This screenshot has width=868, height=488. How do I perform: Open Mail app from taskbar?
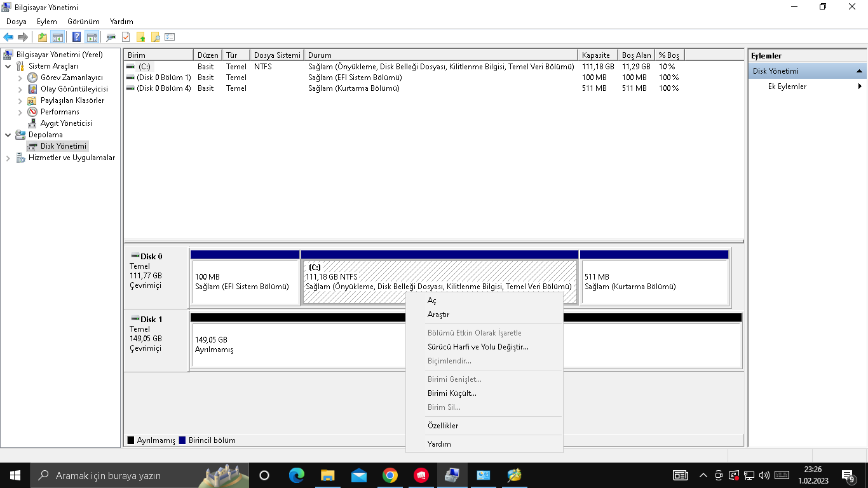[x=359, y=475]
